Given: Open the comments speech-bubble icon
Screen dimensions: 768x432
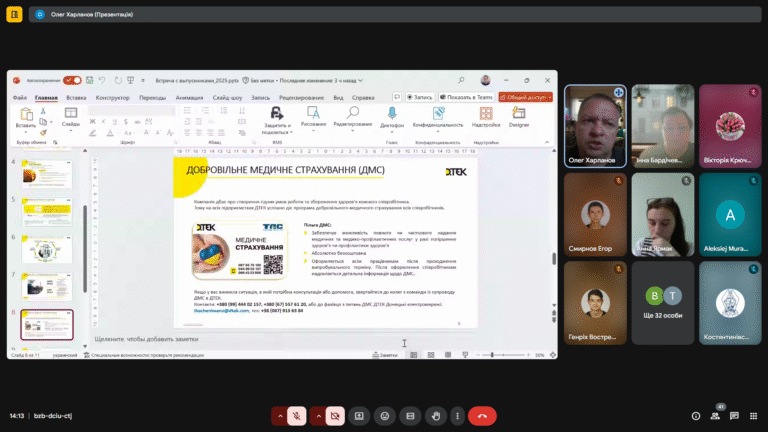Looking at the screenshot, I should click(x=397, y=97).
